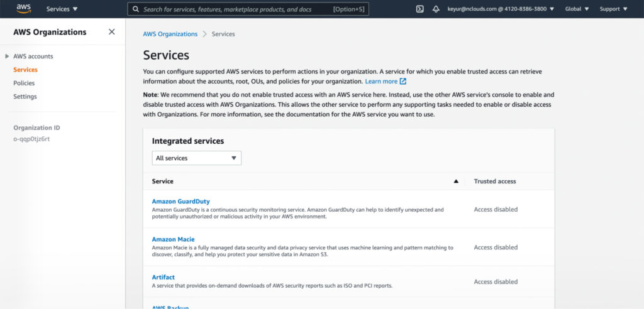Click the AWS Organizations breadcrumb link

[170, 34]
